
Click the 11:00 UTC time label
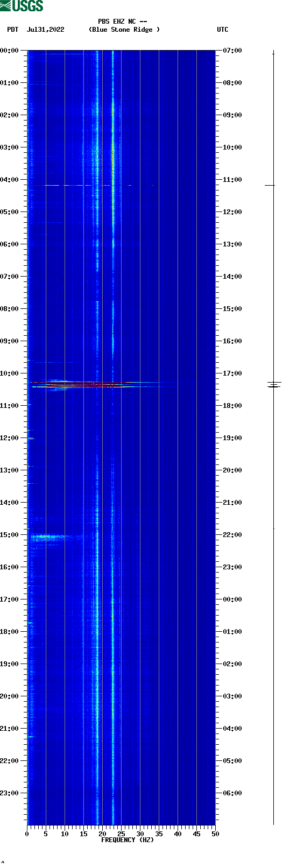(232, 180)
